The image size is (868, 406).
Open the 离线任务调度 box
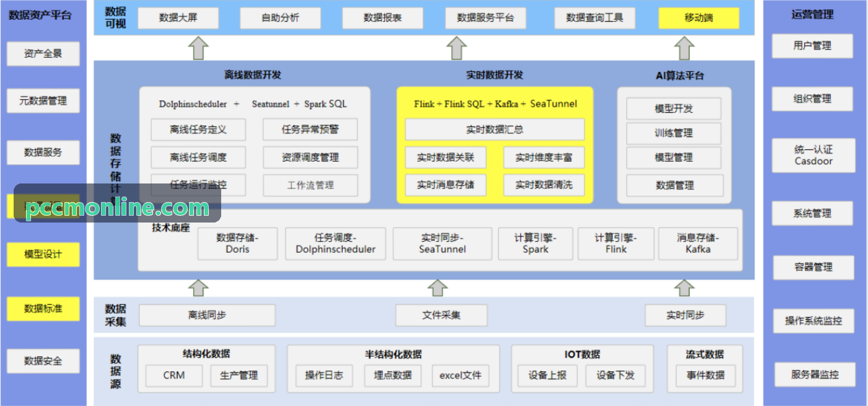198,157
